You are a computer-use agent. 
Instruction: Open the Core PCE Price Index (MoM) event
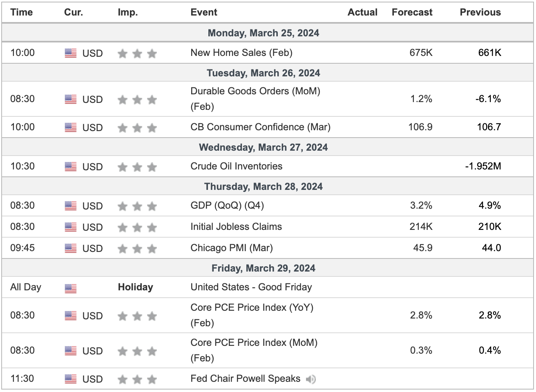click(x=254, y=350)
